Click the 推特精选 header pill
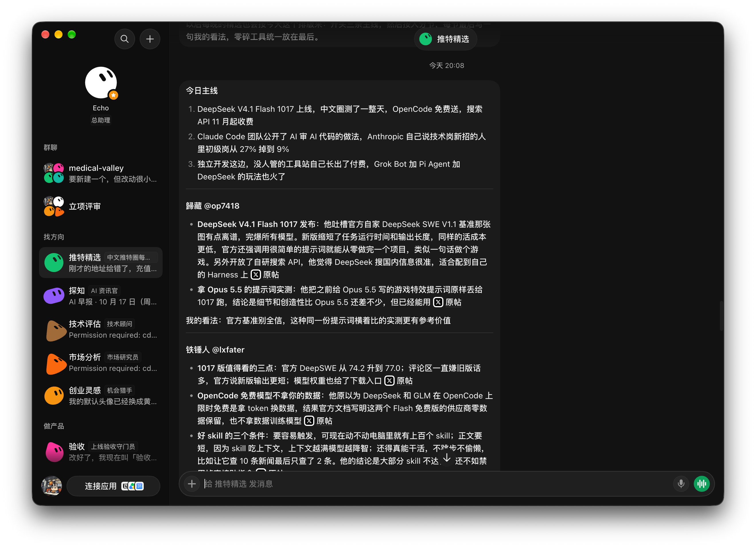Viewport: 756px width, 548px height. [445, 39]
